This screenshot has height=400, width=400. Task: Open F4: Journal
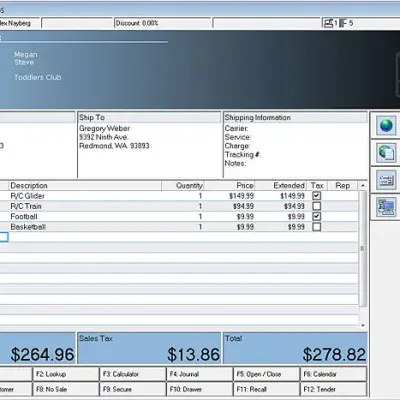(x=200, y=374)
